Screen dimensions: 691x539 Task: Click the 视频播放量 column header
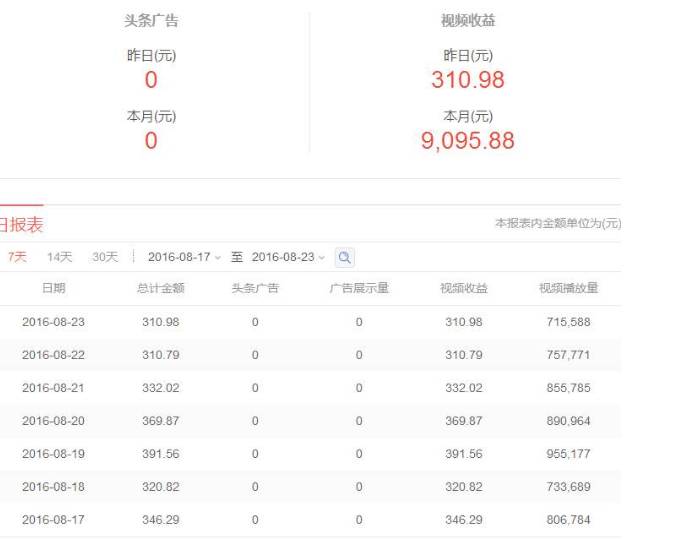pyautogui.click(x=568, y=288)
